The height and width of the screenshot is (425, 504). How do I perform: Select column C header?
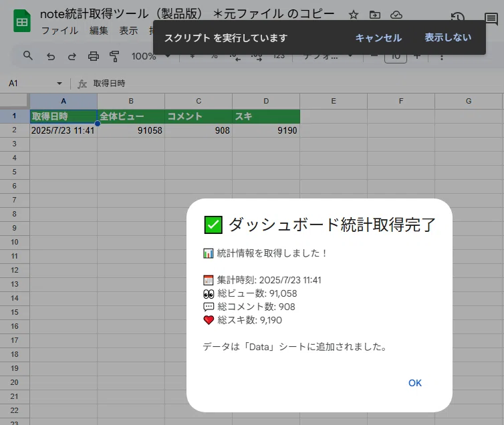199,101
